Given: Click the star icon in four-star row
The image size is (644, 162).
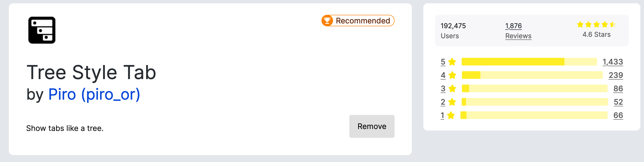Looking at the screenshot, I should 452,75.
